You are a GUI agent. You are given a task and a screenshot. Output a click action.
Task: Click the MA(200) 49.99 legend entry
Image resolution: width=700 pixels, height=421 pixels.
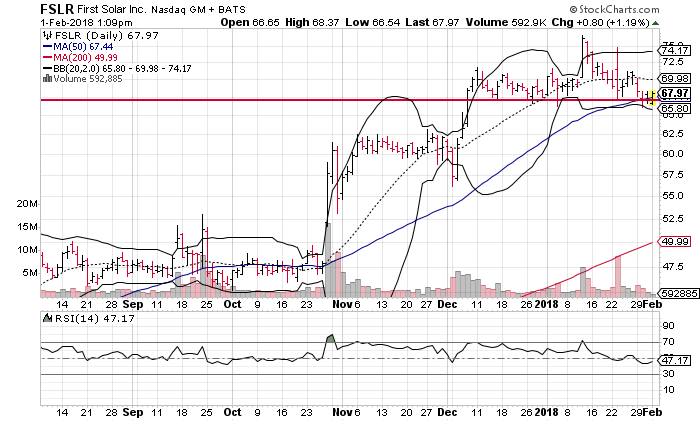coord(85,58)
